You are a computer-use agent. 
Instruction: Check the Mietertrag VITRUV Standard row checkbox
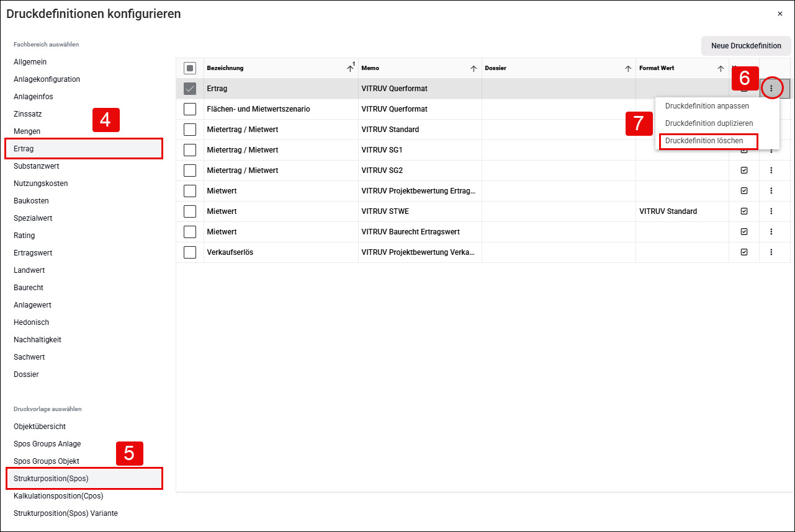tap(190, 130)
